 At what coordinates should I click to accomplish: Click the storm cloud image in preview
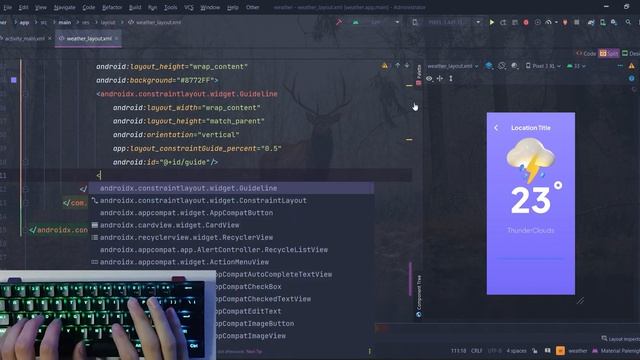click(531, 160)
